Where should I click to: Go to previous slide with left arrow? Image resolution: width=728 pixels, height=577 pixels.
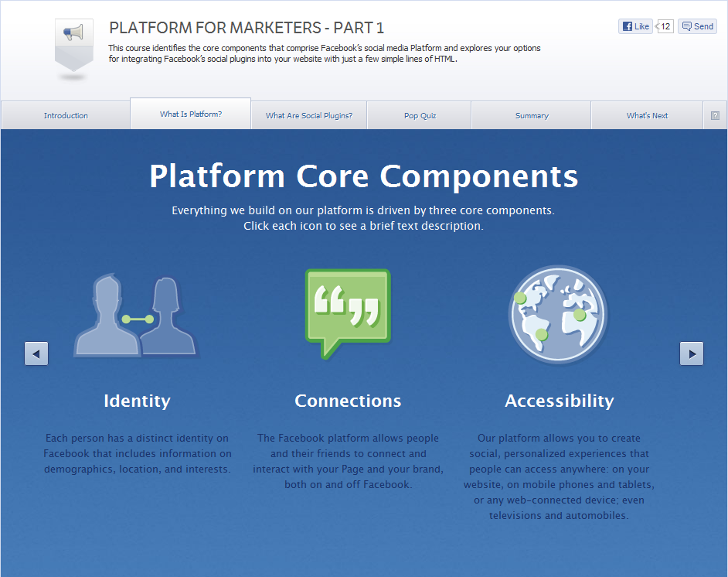click(36, 353)
